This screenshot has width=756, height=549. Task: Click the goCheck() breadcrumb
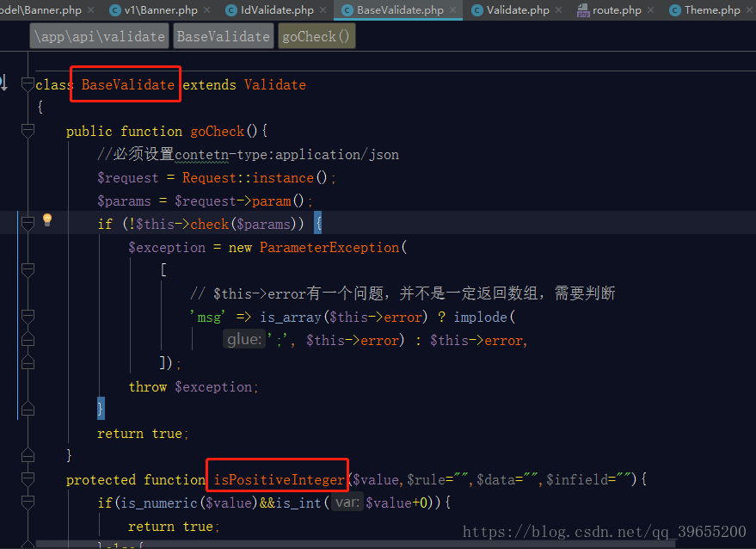pyautogui.click(x=317, y=36)
